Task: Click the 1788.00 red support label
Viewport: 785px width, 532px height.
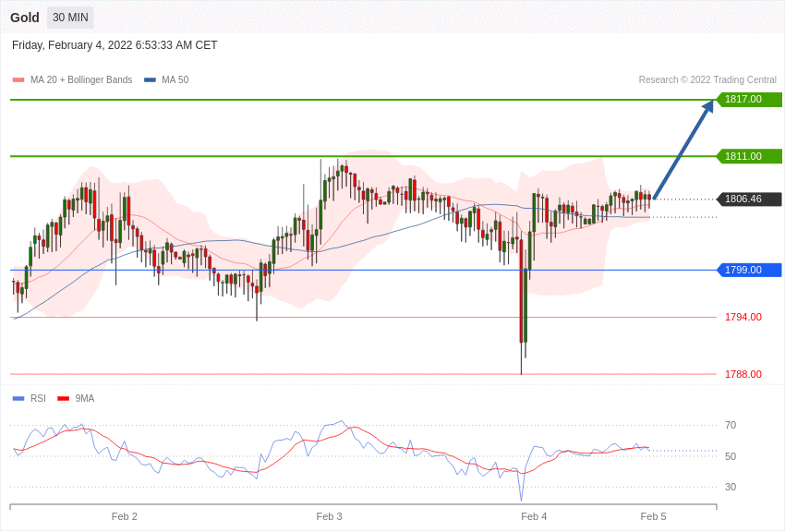Action: click(743, 374)
